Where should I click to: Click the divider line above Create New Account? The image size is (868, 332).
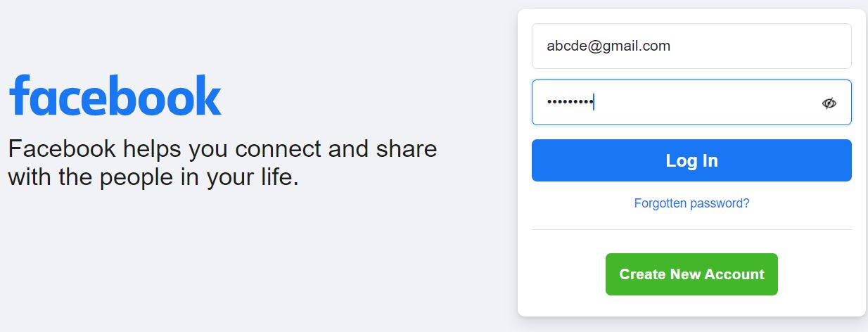coord(691,229)
